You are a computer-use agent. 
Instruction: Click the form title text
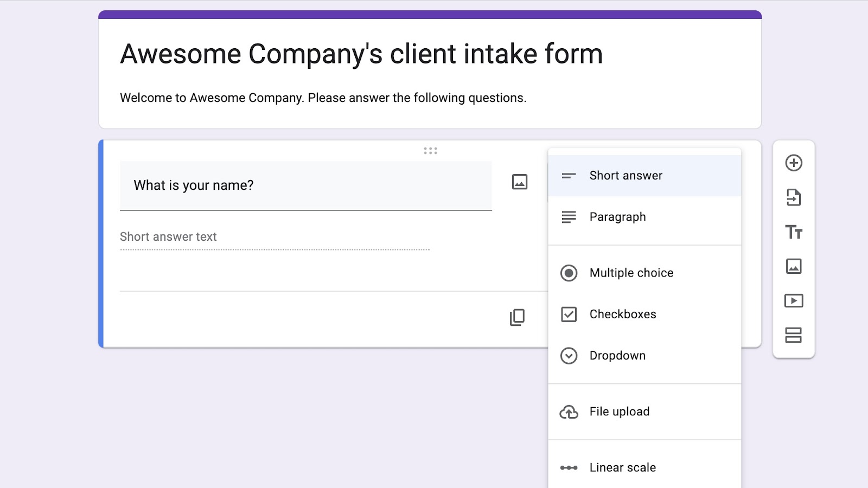point(361,54)
